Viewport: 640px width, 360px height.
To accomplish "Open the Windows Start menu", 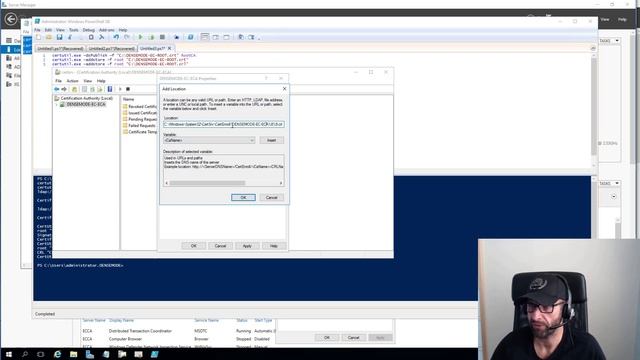I will pyautogui.click(x=8, y=354).
